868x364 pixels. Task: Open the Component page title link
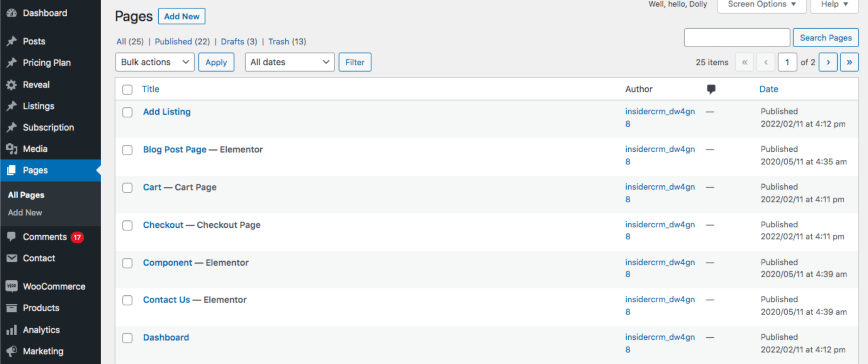tap(168, 262)
